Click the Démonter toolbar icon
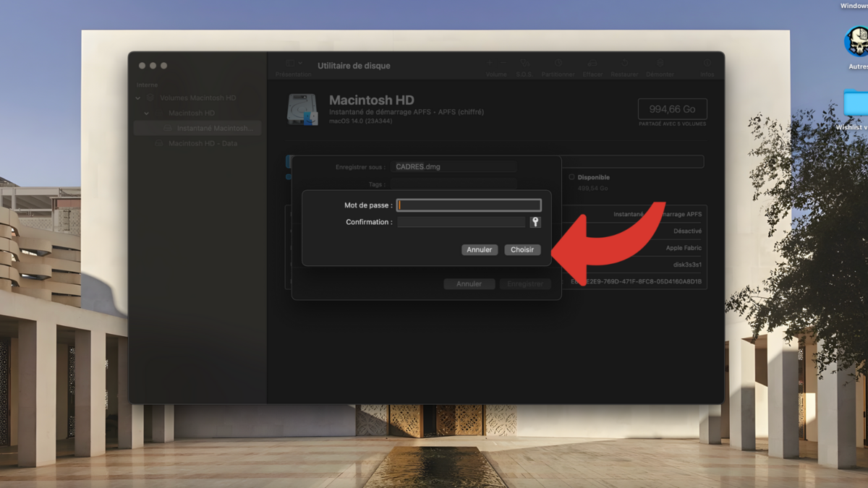This screenshot has height=488, width=868. point(660,64)
